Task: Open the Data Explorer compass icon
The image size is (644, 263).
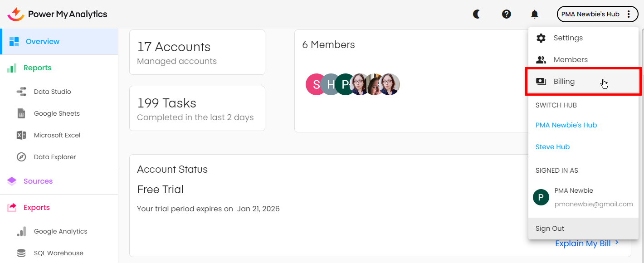Action: [21, 157]
